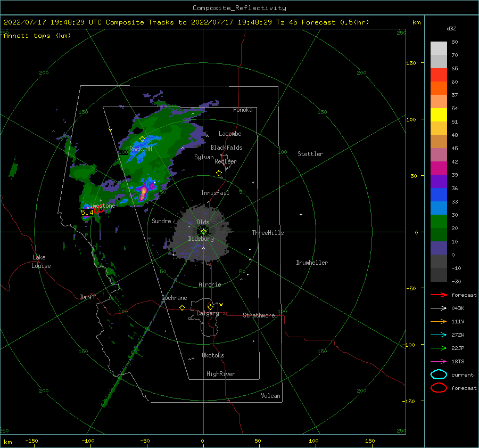The image size is (479, 448).
Task: Click the Annot: tops (km) label
Action: coord(37,36)
